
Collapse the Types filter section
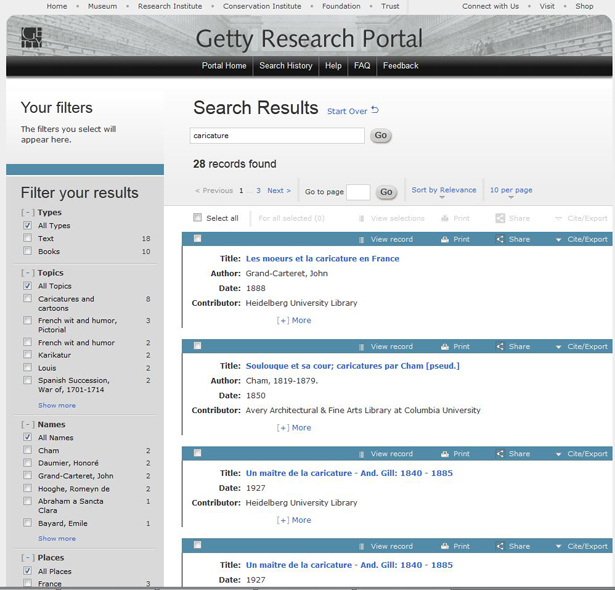(x=28, y=212)
